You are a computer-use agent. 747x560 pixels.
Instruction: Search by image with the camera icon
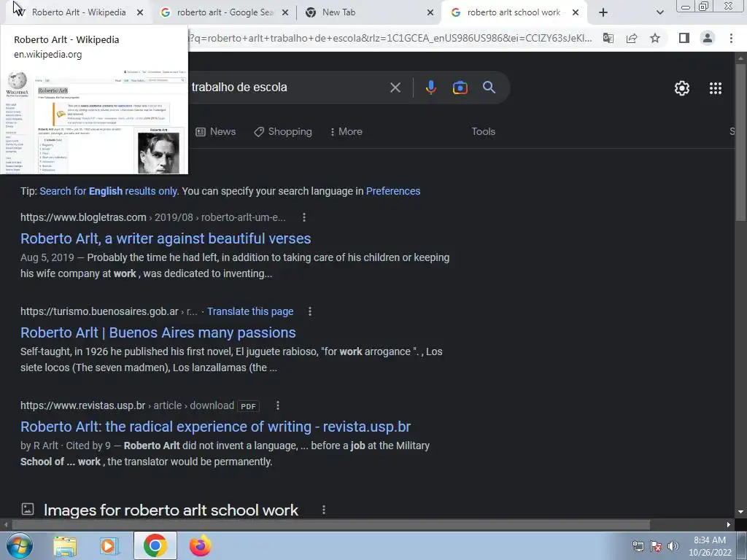click(x=460, y=87)
